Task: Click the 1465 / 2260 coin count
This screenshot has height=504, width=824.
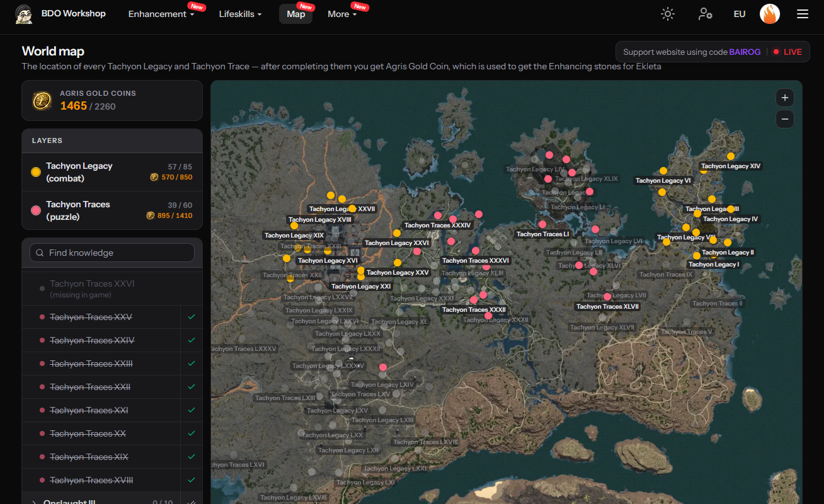Action: point(88,106)
